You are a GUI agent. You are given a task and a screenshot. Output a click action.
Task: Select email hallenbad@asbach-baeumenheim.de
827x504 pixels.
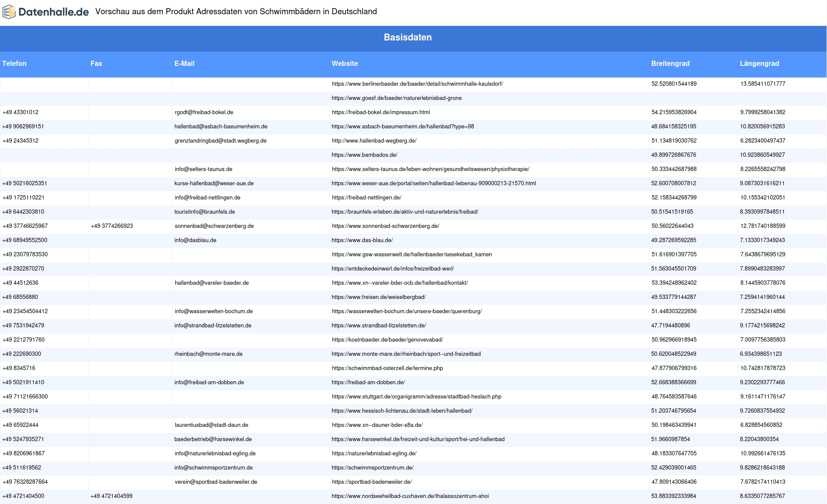pyautogui.click(x=221, y=127)
